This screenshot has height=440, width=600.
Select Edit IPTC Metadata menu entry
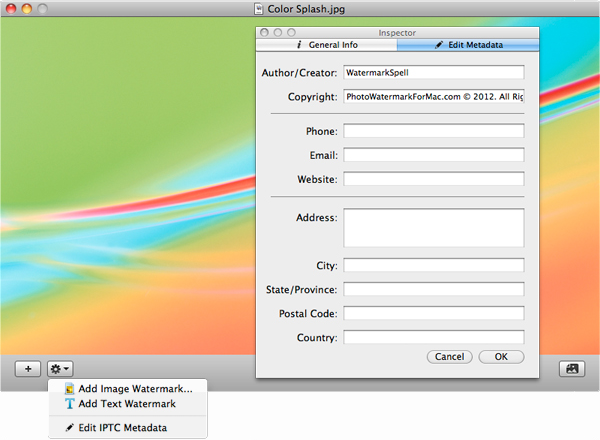point(128,428)
